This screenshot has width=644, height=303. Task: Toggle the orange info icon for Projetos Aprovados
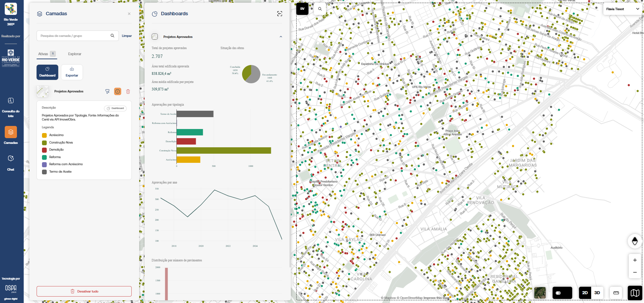(117, 91)
